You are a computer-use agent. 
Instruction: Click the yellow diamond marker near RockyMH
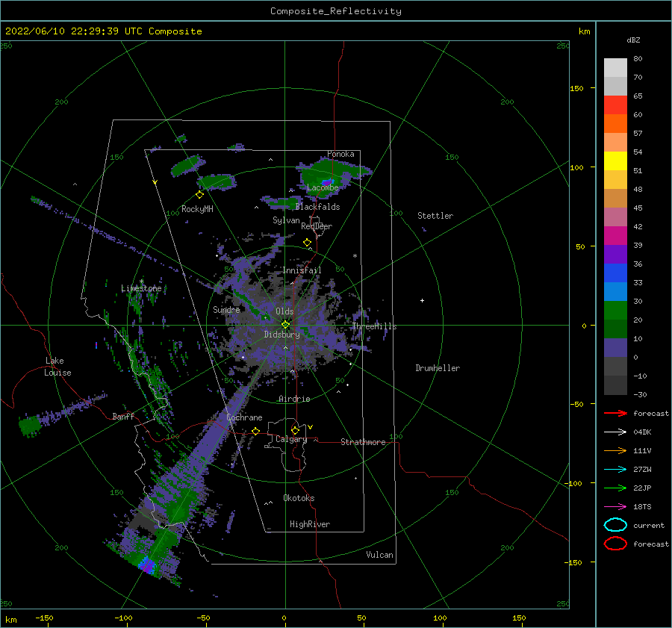pos(199,195)
